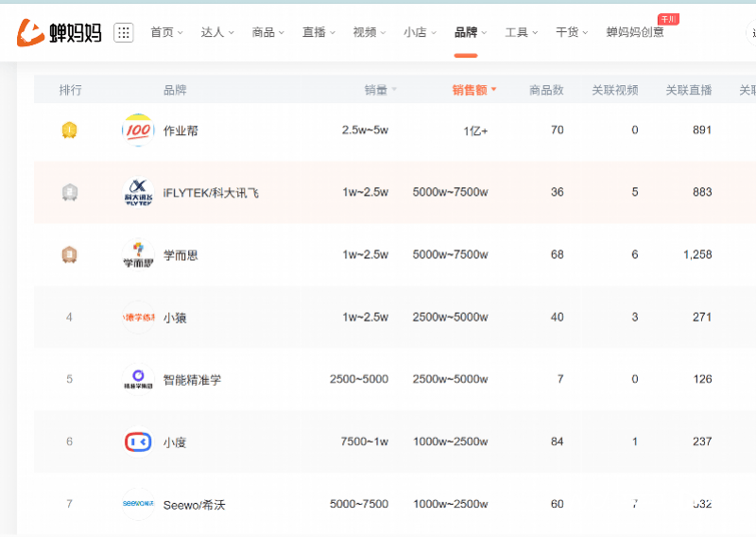The width and height of the screenshot is (756, 537).
Task: Expand the 干货 dropdown
Action: pos(572,32)
